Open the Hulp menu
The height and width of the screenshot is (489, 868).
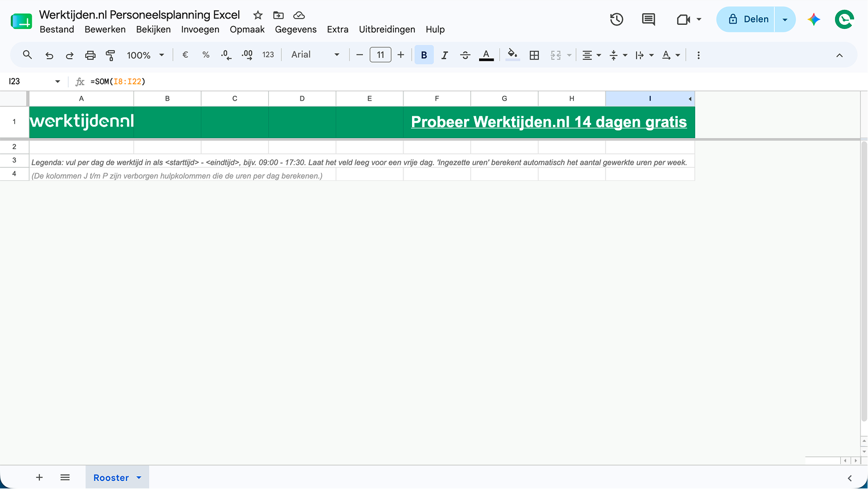(435, 29)
